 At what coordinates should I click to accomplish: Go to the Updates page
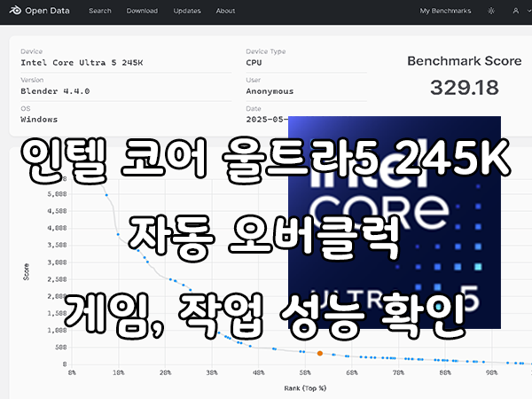(x=187, y=11)
